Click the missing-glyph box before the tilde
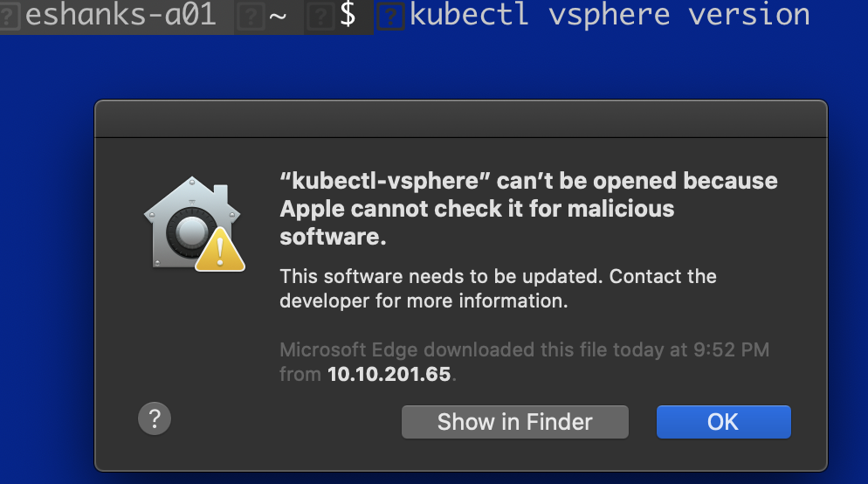This screenshot has height=484, width=868. point(251,16)
